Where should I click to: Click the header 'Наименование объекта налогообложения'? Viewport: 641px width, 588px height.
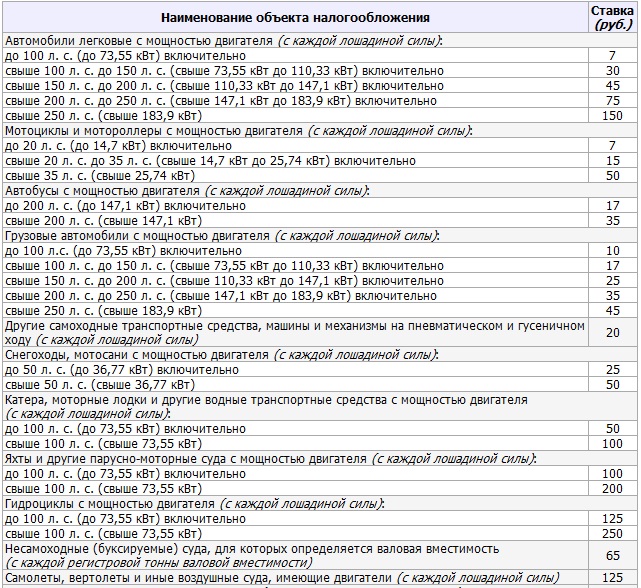tap(295, 18)
